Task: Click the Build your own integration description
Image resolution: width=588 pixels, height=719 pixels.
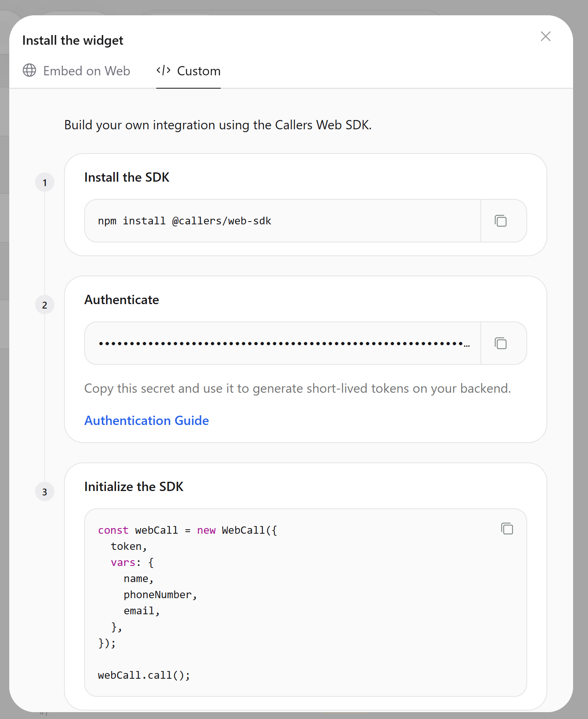Action: coord(218,125)
